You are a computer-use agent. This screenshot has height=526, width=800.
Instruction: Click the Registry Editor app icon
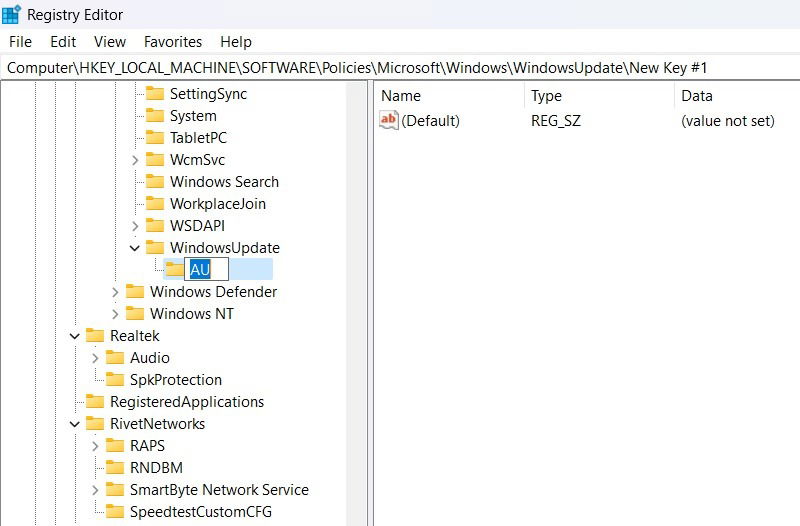11,14
